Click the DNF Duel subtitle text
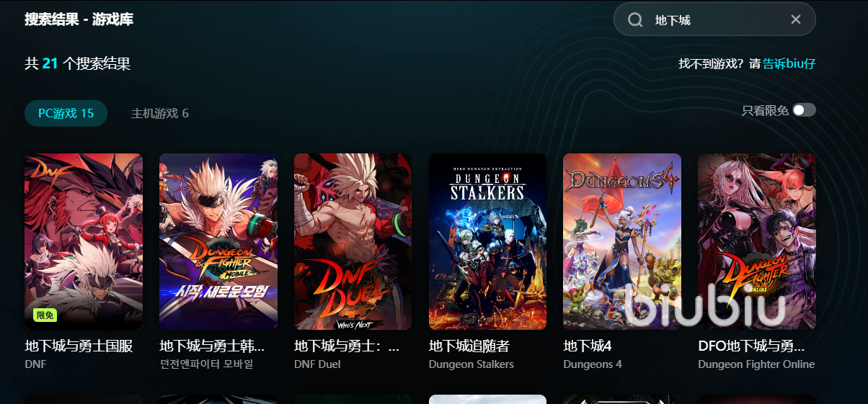The height and width of the screenshot is (404, 868). coord(317,364)
